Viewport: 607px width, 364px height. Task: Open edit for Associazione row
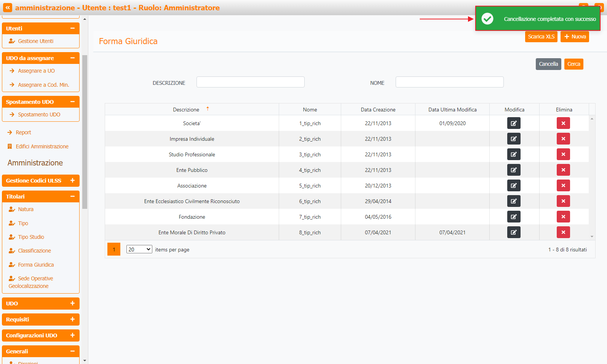pos(513,186)
